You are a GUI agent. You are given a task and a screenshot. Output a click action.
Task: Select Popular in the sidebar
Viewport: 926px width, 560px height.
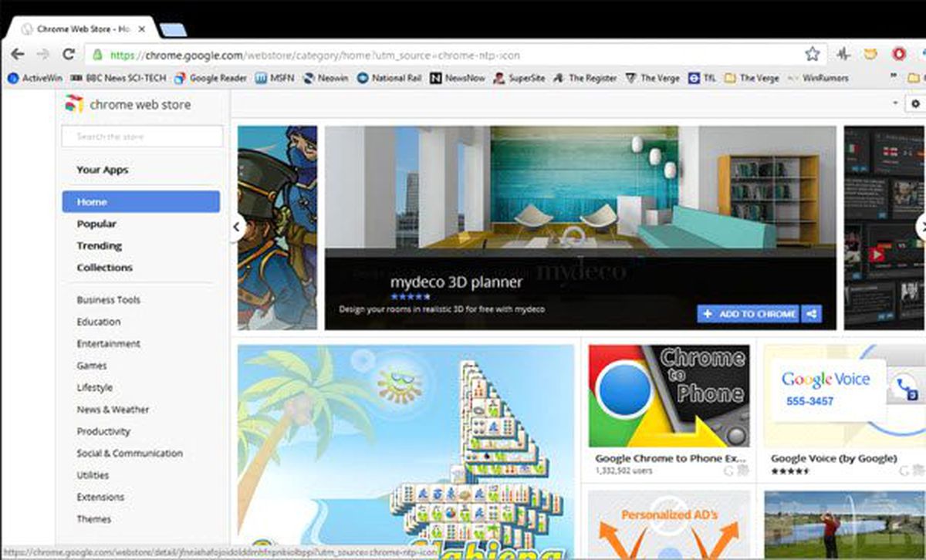[x=96, y=224]
